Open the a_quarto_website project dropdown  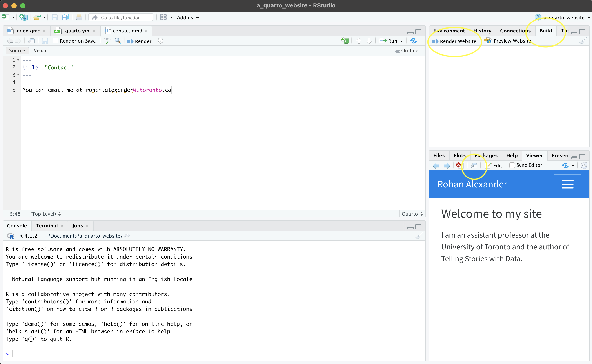[564, 18]
